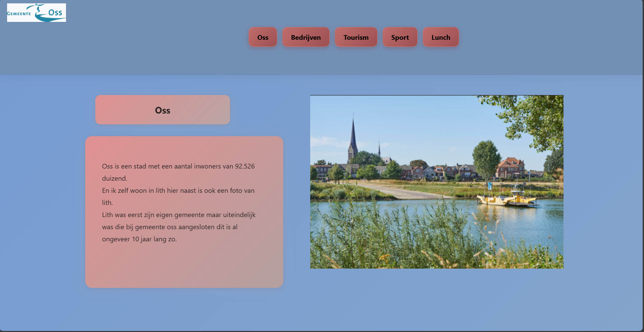The height and width of the screenshot is (332, 644).
Task: Click the pink Oss heading card
Action: click(x=163, y=110)
